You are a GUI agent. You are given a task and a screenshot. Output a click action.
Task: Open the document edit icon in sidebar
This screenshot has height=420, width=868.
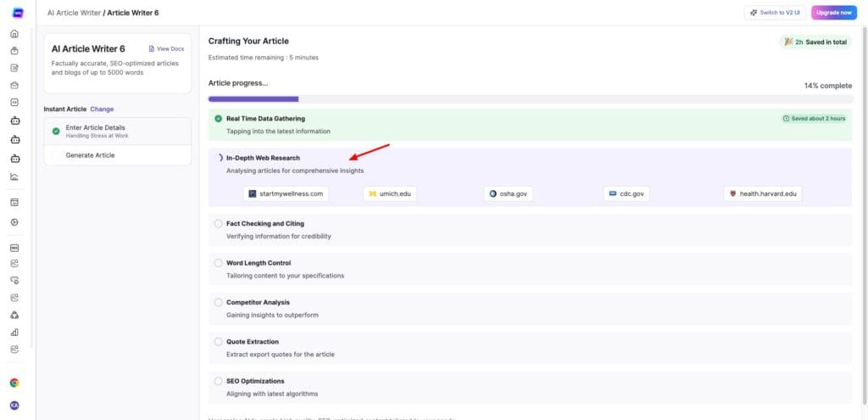[x=15, y=68]
